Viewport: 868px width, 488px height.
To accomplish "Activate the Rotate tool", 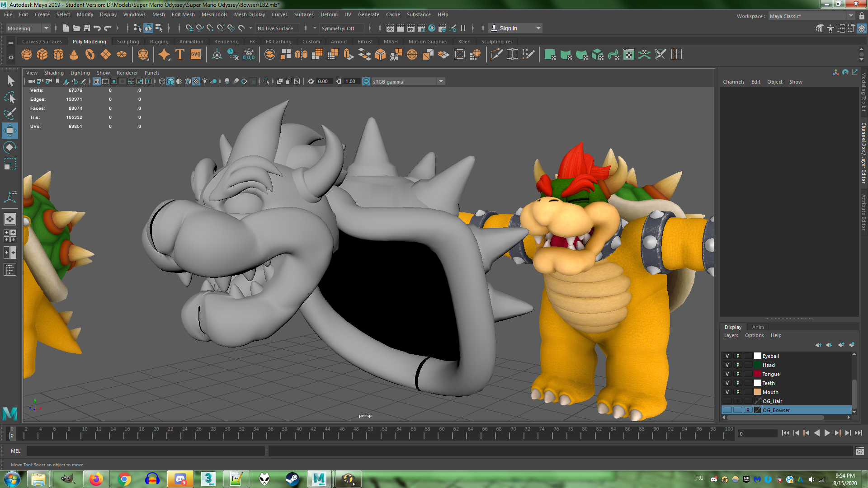I will 10,147.
